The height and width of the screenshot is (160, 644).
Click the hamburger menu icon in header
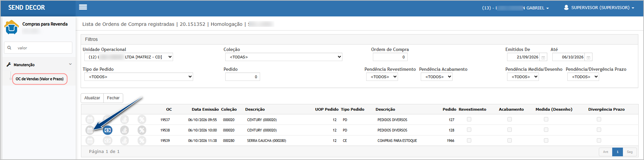(83, 7)
